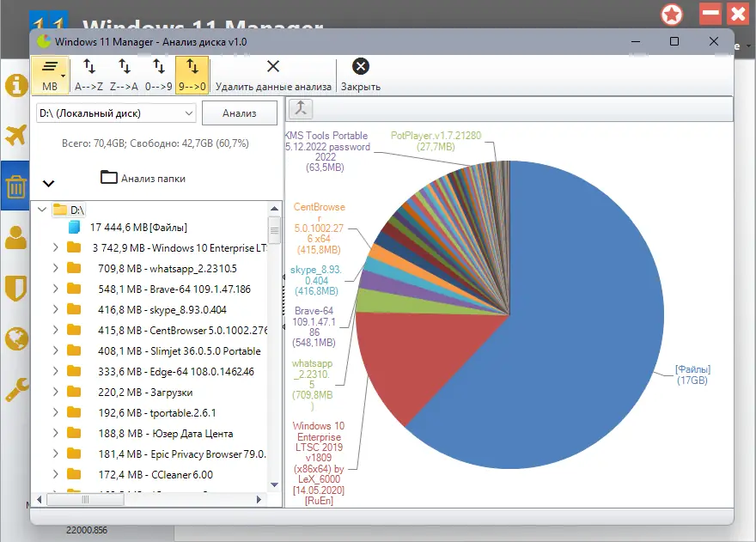Open the shield security sidebar icon
Image resolution: width=756 pixels, height=542 pixels.
click(x=16, y=288)
